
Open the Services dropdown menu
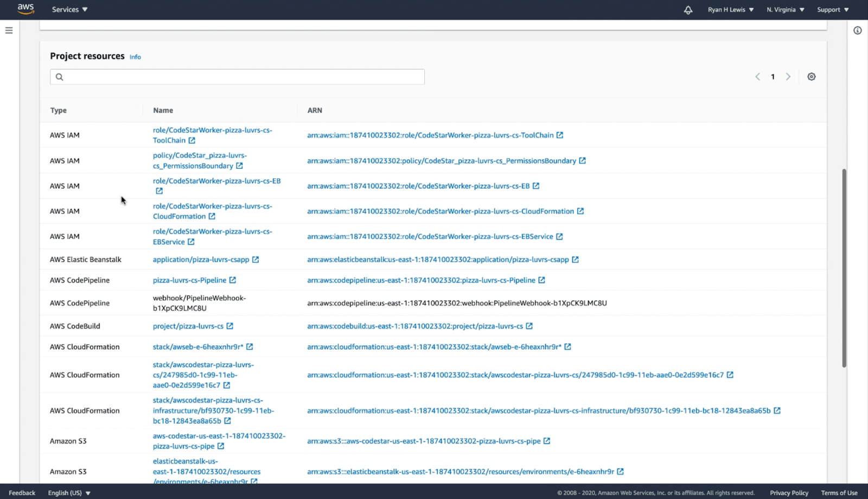[69, 9]
